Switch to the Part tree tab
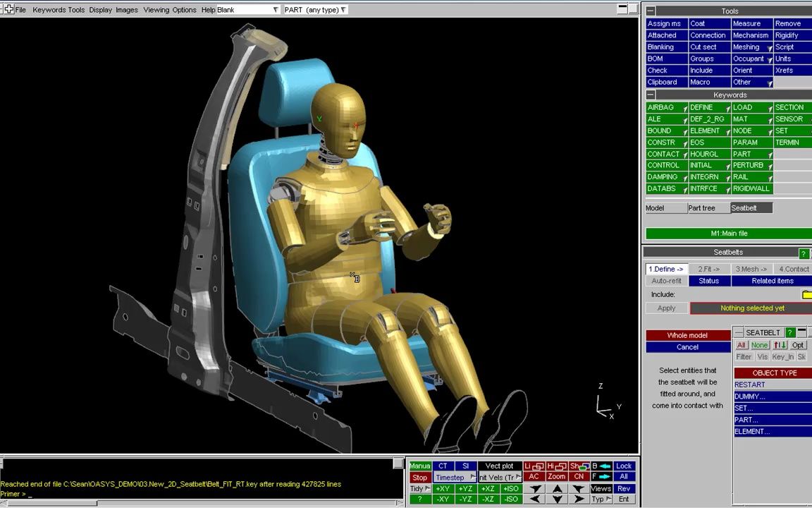Viewport: 812px width, 508px height. (x=709, y=208)
